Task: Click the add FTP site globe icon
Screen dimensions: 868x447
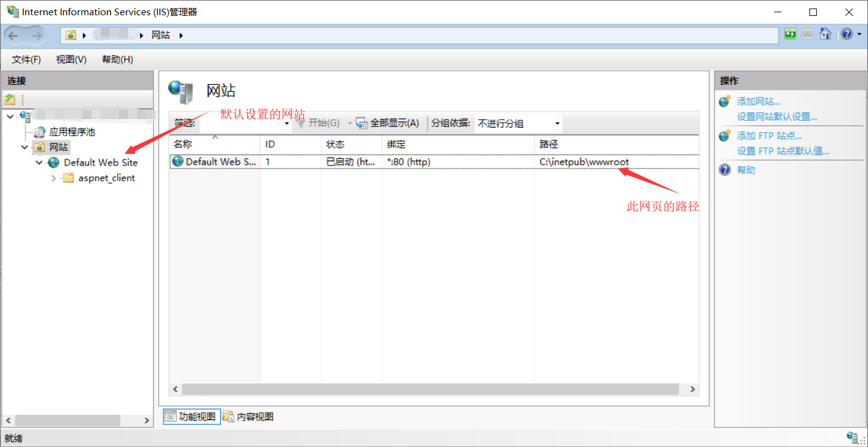Action: (725, 136)
